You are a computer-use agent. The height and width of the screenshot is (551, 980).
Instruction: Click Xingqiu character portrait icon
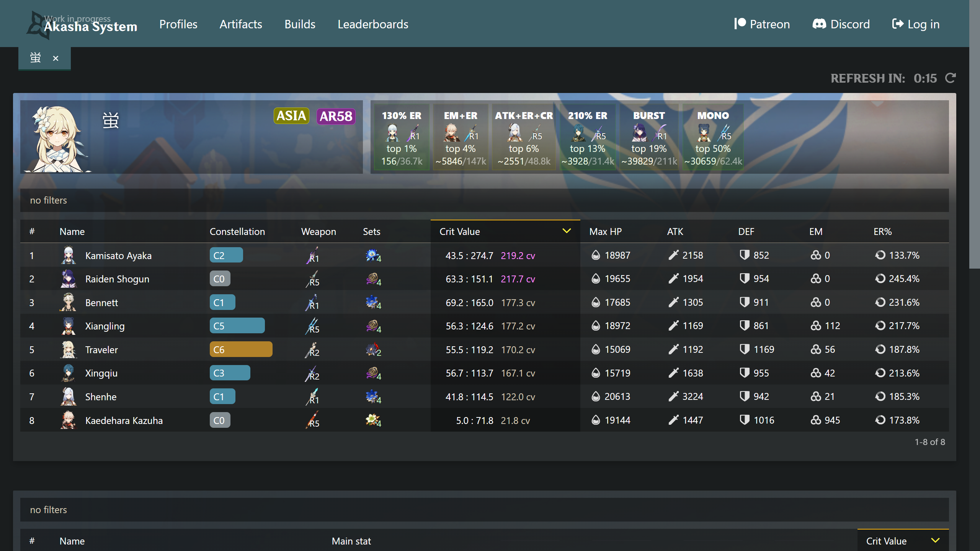(69, 373)
